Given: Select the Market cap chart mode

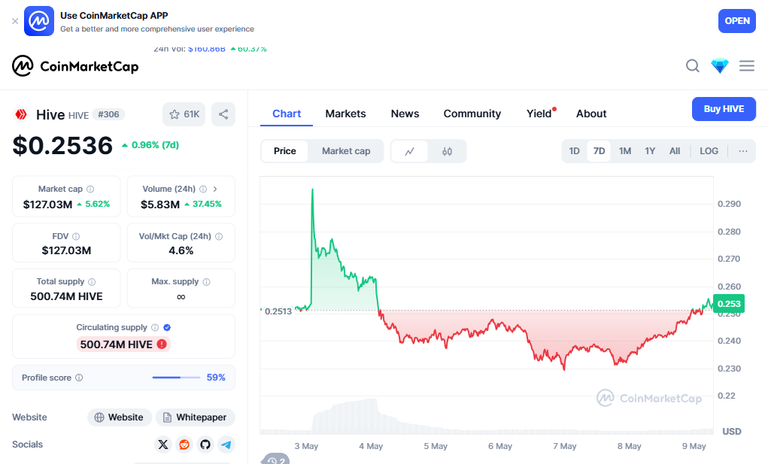Looking at the screenshot, I should pos(346,151).
